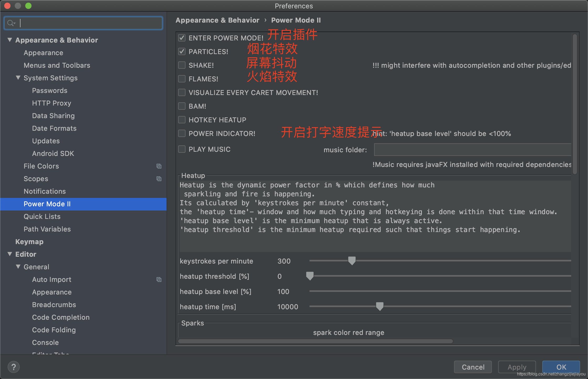
Task: Enable the HOTKEY HEATUP checkbox
Action: pyautogui.click(x=182, y=120)
